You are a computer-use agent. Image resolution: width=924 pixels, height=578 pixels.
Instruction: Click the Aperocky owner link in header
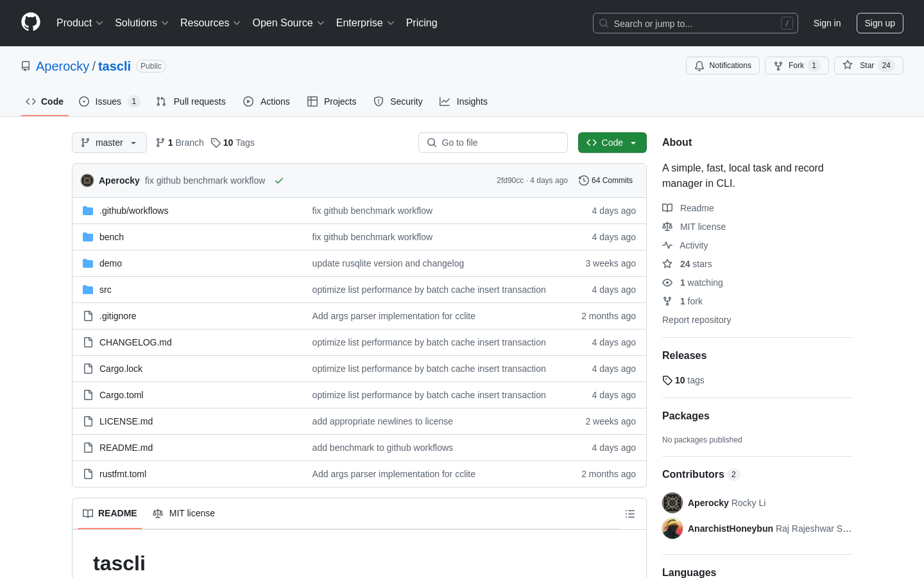point(63,66)
